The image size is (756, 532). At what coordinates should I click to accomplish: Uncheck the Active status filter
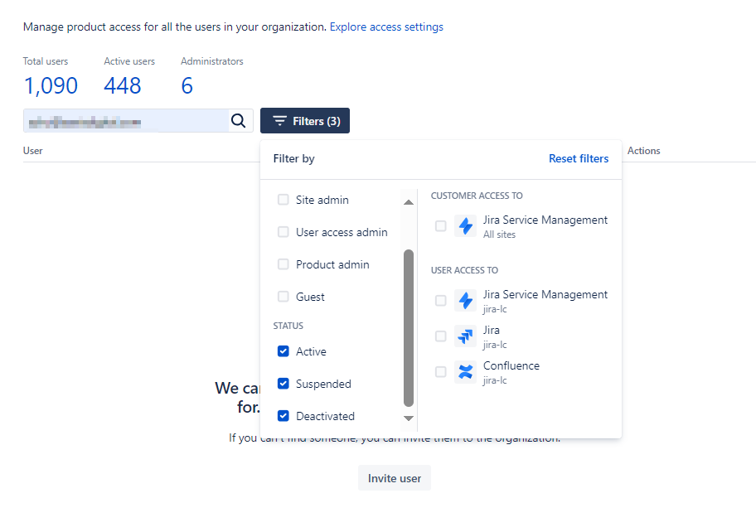(x=283, y=351)
